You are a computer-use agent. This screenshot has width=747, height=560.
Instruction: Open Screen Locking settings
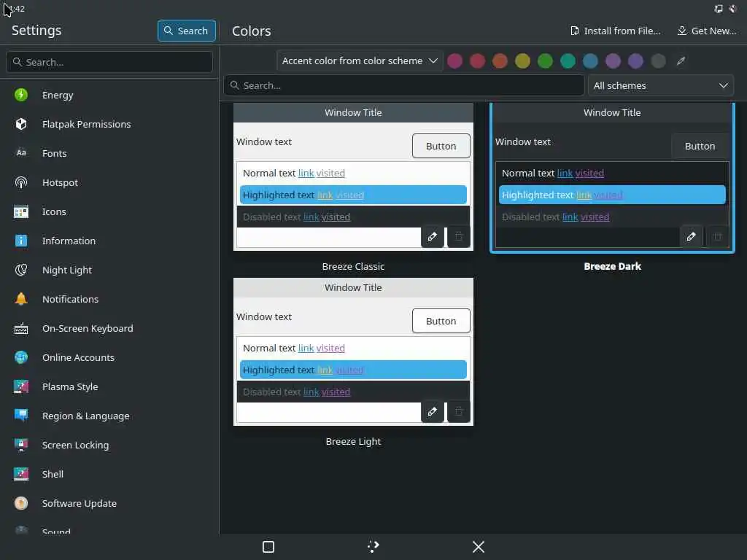[x=109, y=445]
